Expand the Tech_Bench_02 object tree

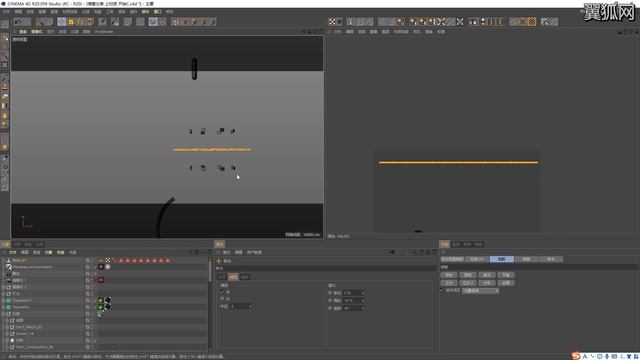click(7, 327)
